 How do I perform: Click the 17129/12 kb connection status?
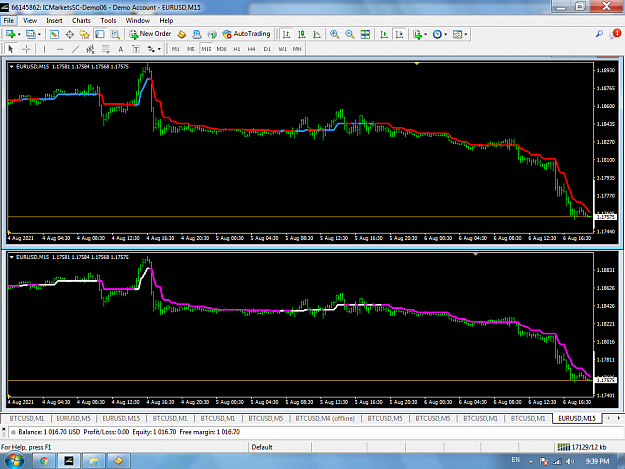(582, 447)
